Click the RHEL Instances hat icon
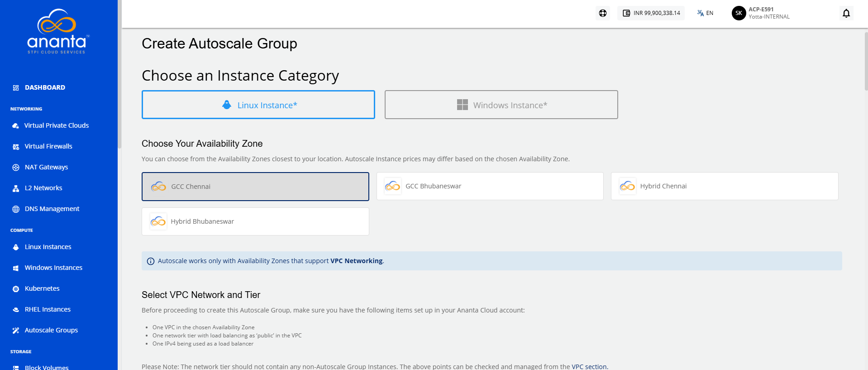868x370 pixels. 16,310
